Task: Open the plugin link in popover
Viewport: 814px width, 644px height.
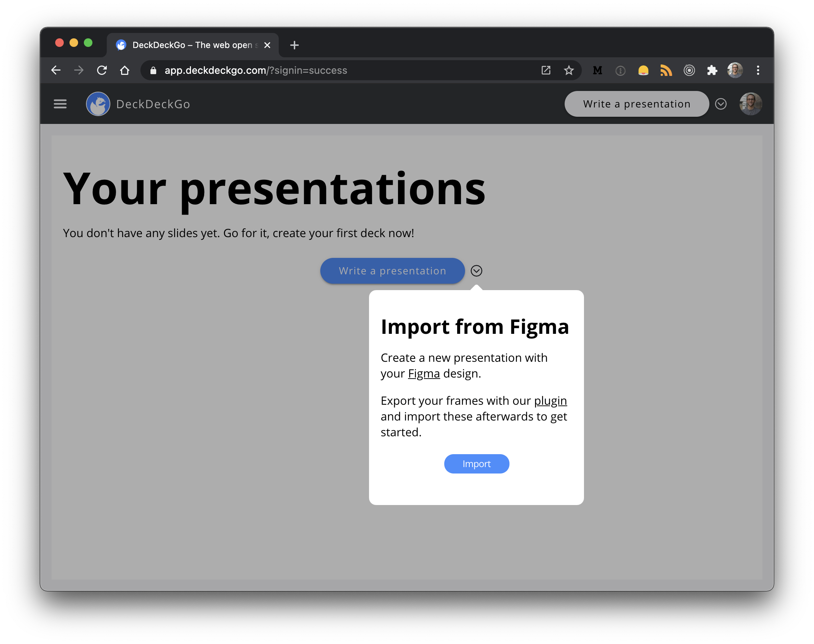Action: tap(550, 401)
